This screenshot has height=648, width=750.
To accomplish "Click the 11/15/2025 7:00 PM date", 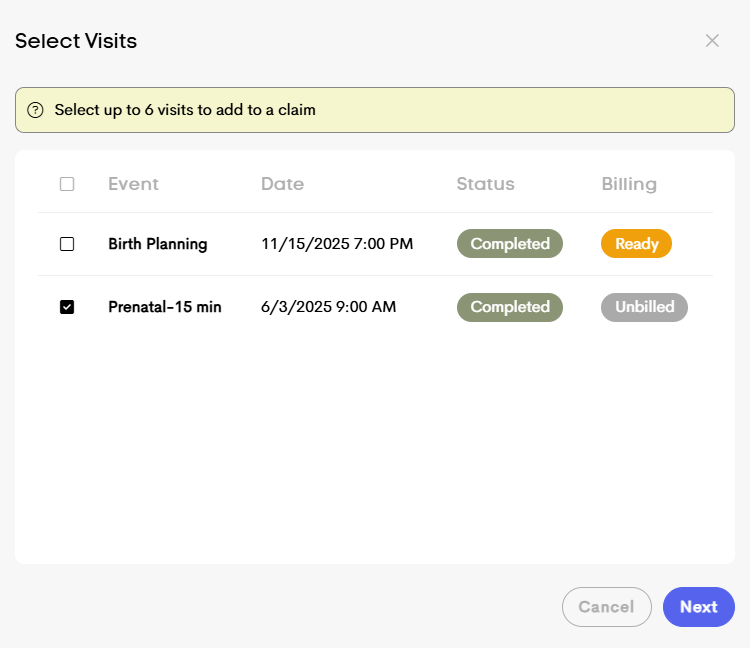I will point(337,244).
